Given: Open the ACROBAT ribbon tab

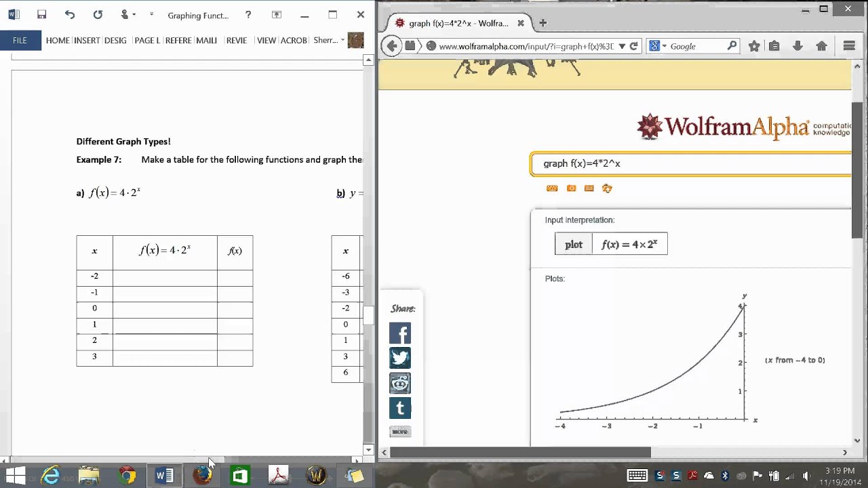Looking at the screenshot, I should pyautogui.click(x=294, y=41).
